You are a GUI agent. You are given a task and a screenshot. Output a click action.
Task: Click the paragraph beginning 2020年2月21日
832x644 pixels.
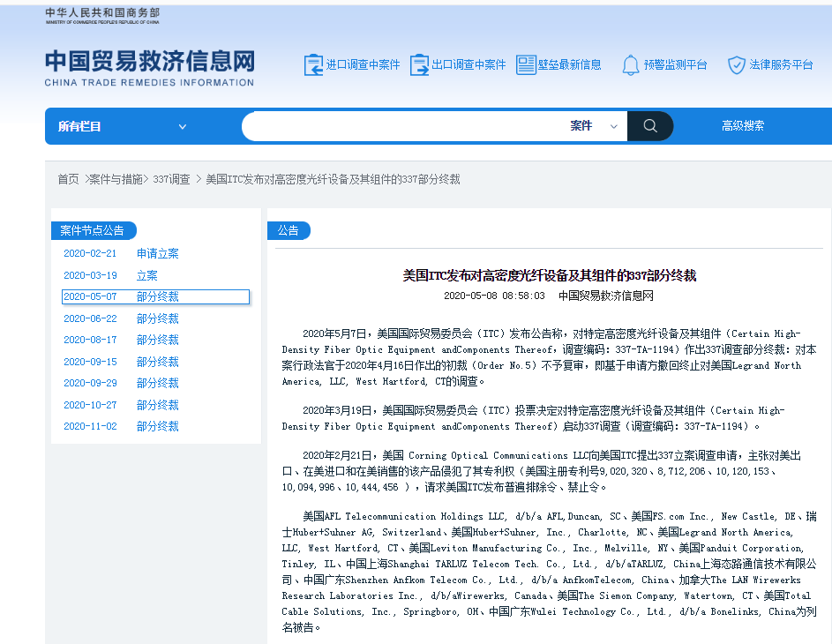click(541, 471)
